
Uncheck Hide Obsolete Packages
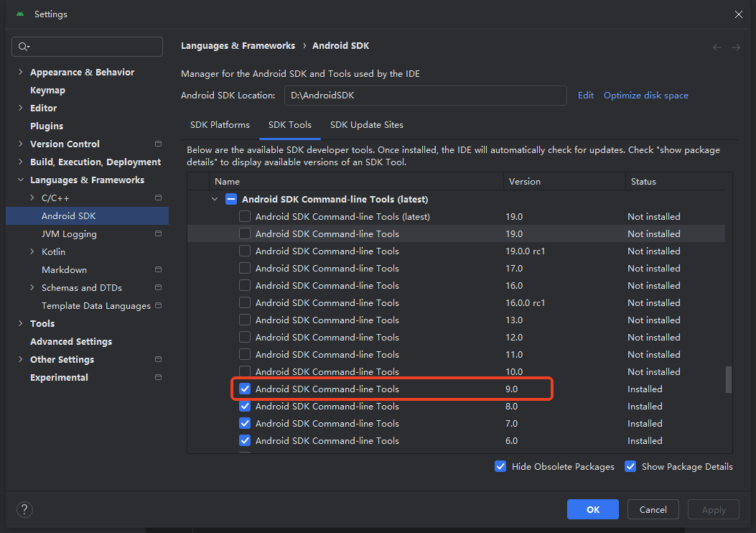(x=500, y=466)
